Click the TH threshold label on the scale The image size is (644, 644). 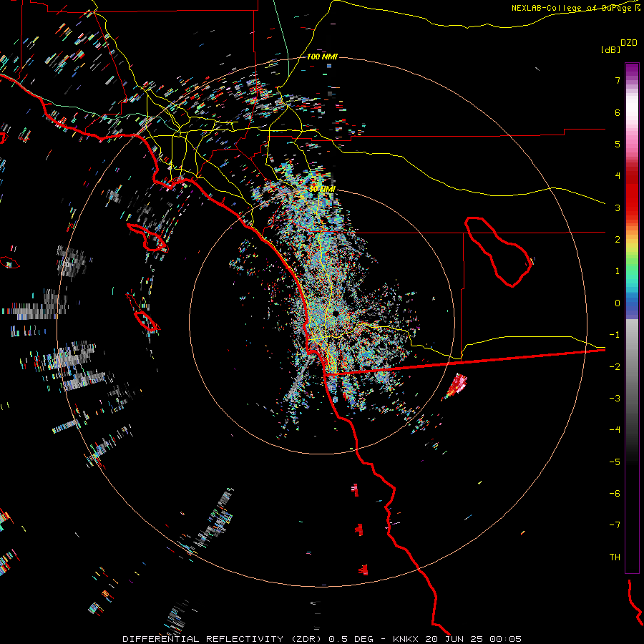coord(615,557)
